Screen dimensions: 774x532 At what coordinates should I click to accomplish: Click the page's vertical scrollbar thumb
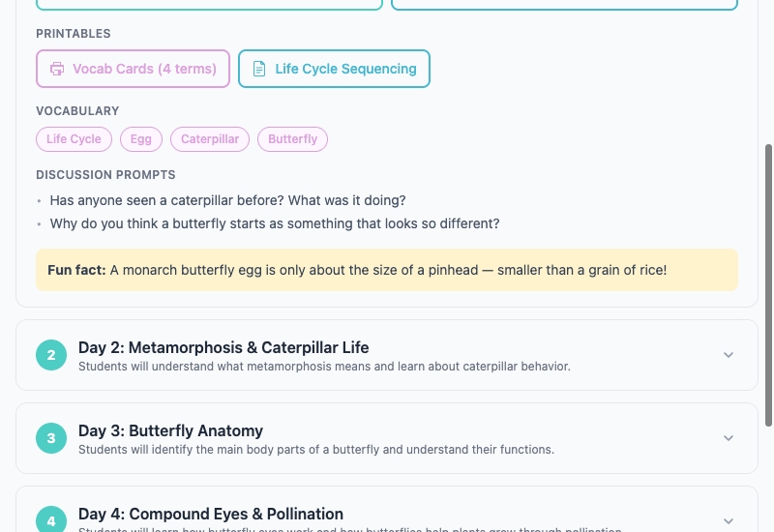coord(769,285)
